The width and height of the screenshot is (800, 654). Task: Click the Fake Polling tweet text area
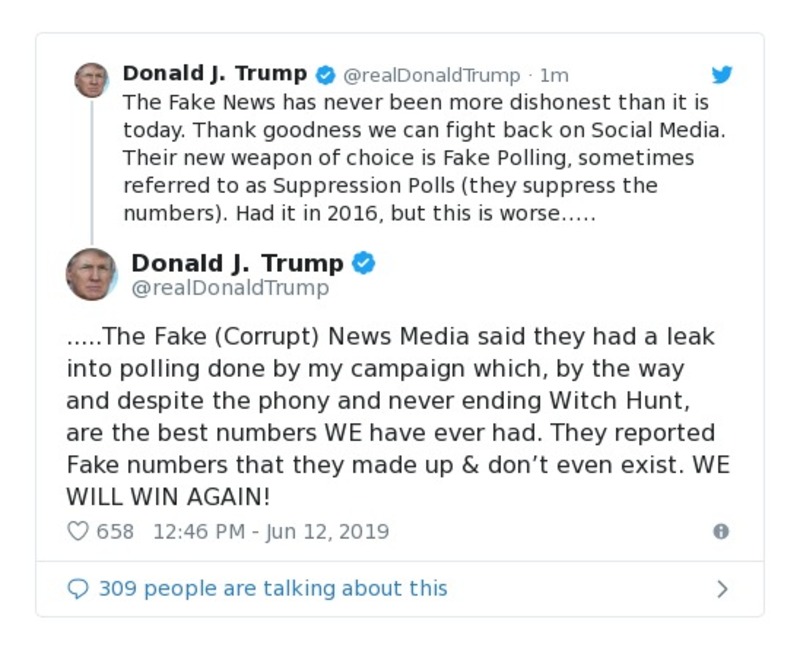coord(400,157)
